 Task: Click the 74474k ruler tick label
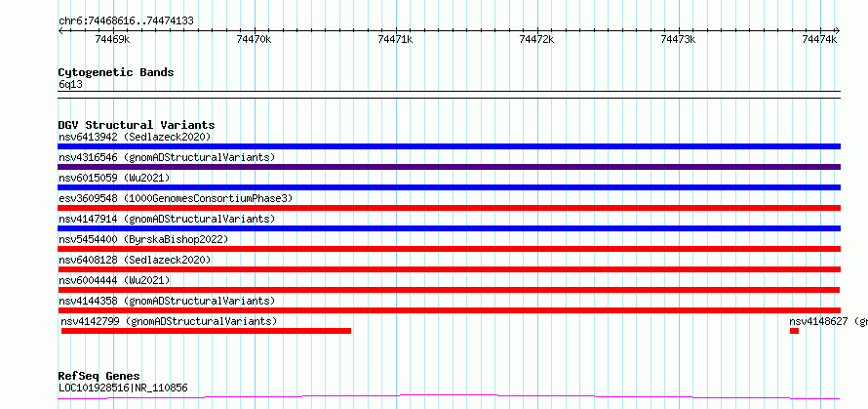(819, 39)
